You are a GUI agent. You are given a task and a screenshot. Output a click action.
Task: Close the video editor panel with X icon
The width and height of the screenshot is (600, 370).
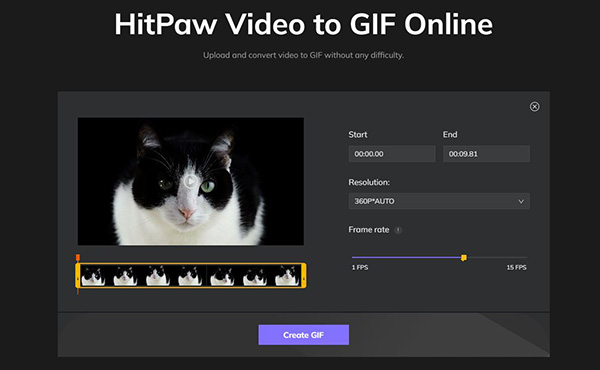point(535,106)
